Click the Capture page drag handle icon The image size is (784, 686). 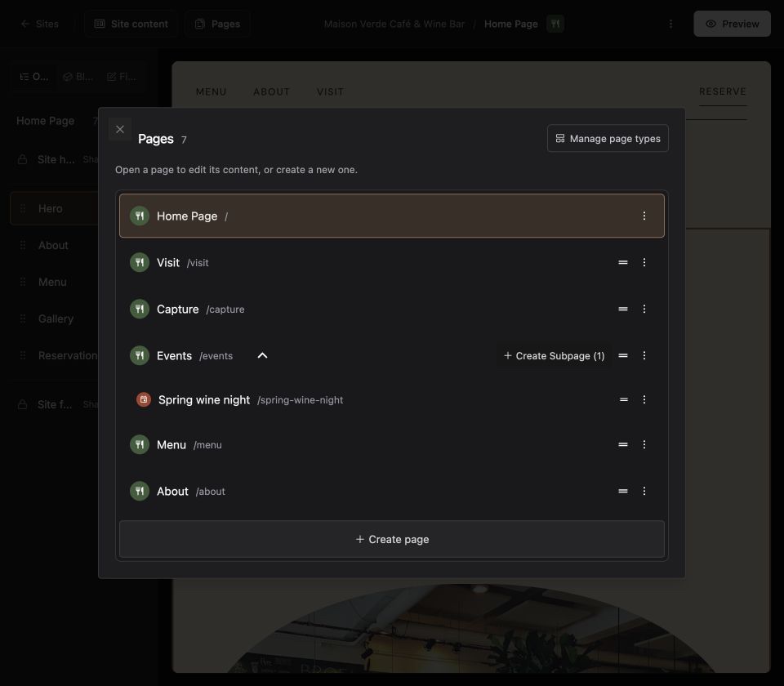coord(623,309)
